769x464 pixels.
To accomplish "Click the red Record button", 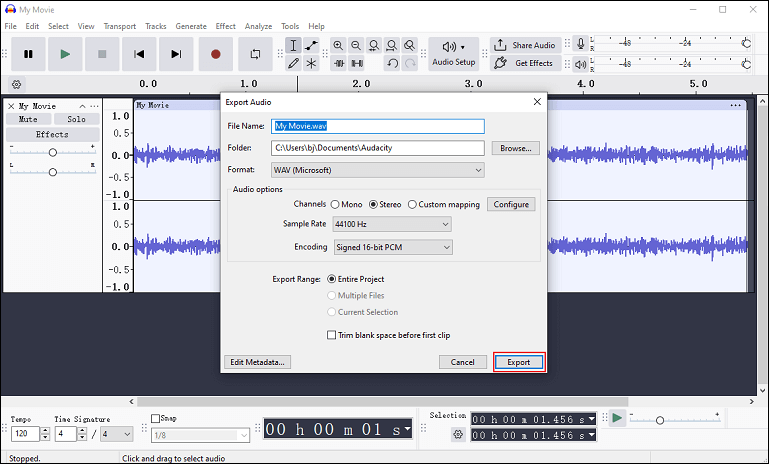I will point(216,54).
